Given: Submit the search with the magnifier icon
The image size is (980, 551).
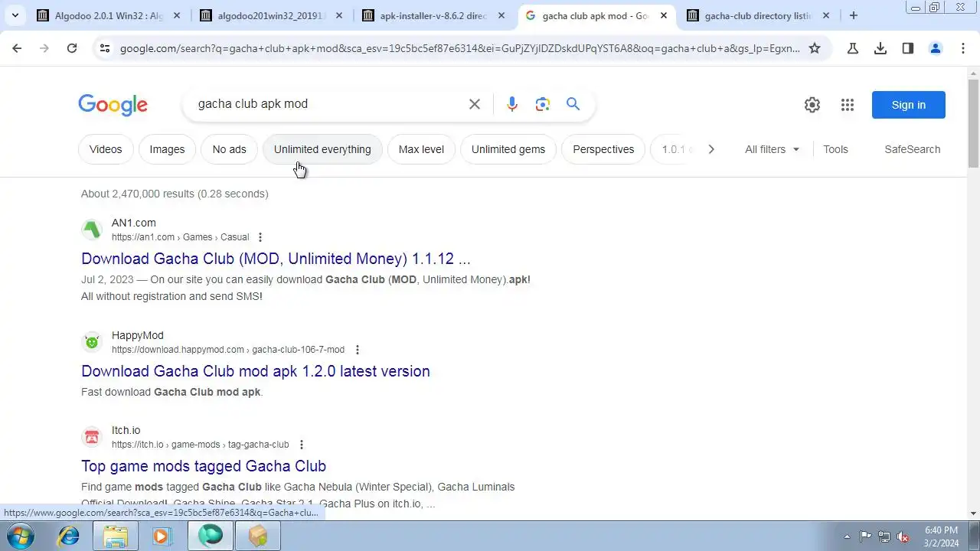Looking at the screenshot, I should click(573, 104).
